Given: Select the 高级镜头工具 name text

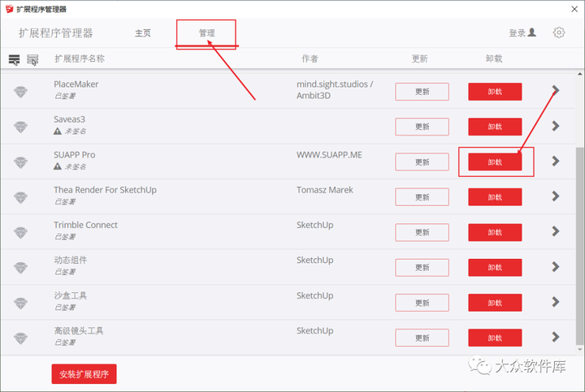Looking at the screenshot, I should 79,330.
